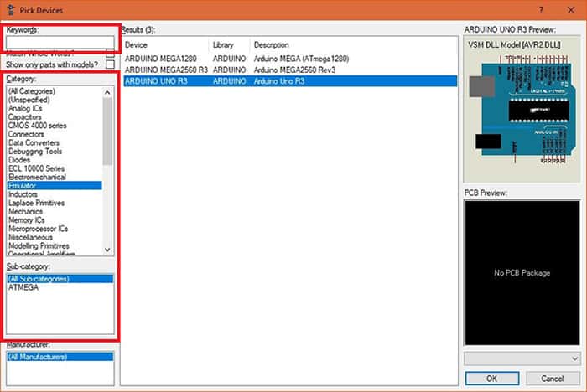Click the Category list scrollbar thumb
The height and width of the screenshot is (392, 587).
[108, 132]
